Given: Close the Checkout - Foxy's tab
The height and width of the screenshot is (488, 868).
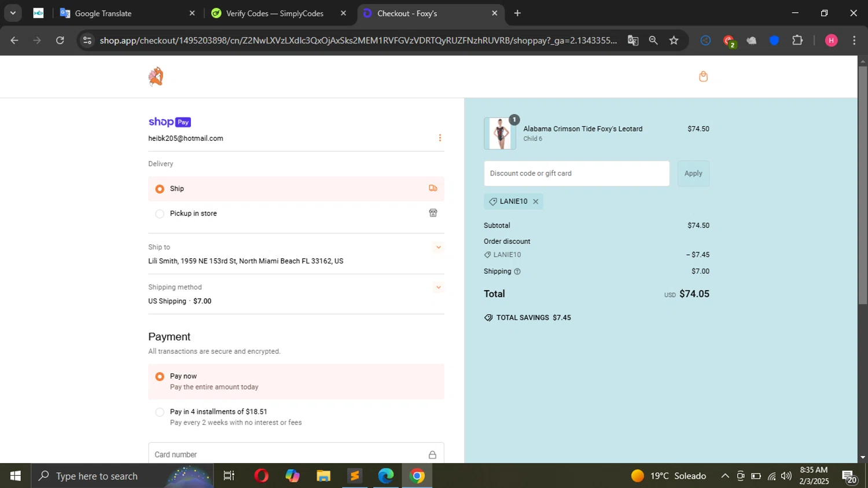Looking at the screenshot, I should [x=494, y=13].
